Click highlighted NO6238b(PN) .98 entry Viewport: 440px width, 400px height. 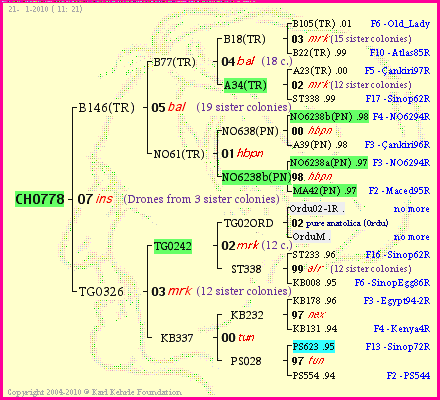point(329,117)
